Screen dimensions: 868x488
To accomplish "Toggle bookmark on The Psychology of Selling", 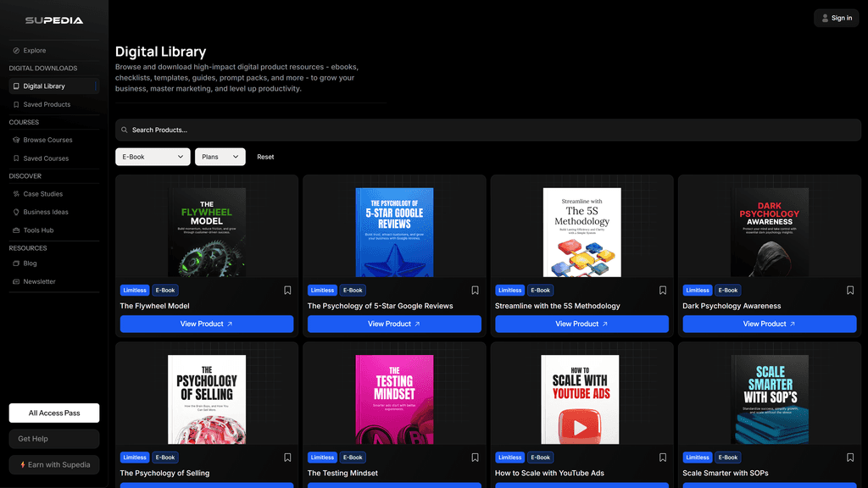I will click(x=287, y=457).
